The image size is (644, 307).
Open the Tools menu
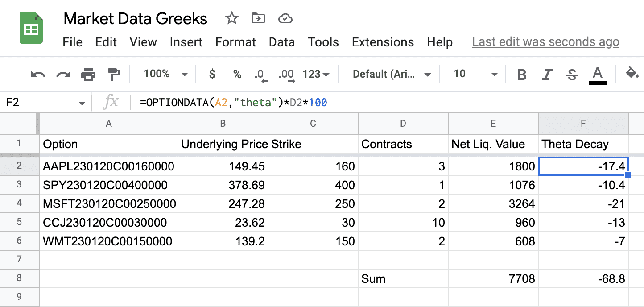pos(323,42)
